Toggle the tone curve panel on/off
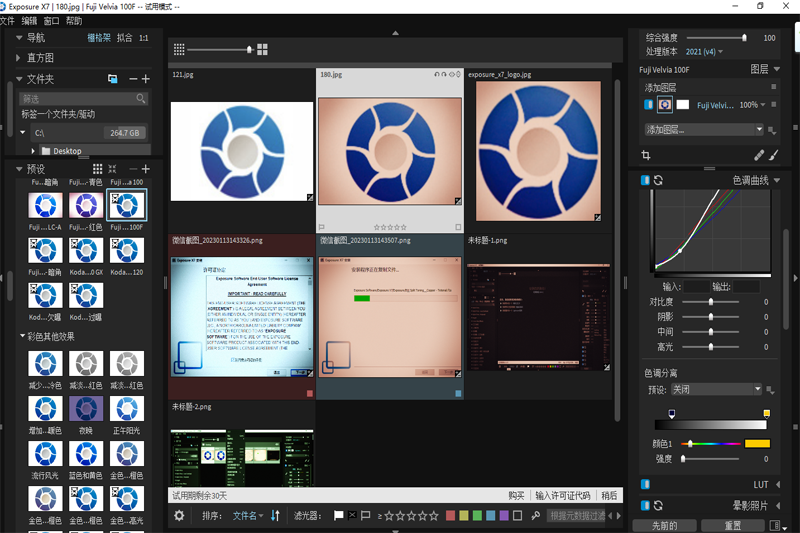The image size is (800, 533). [645, 180]
